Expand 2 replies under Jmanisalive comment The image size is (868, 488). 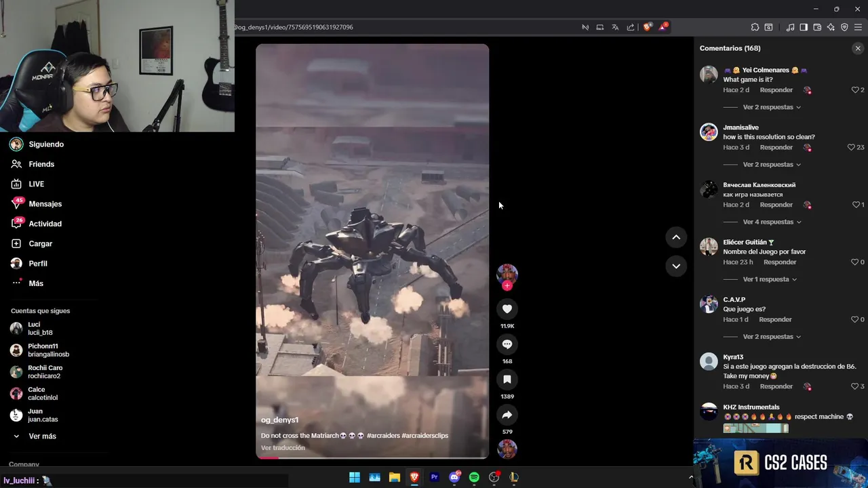[x=772, y=165]
